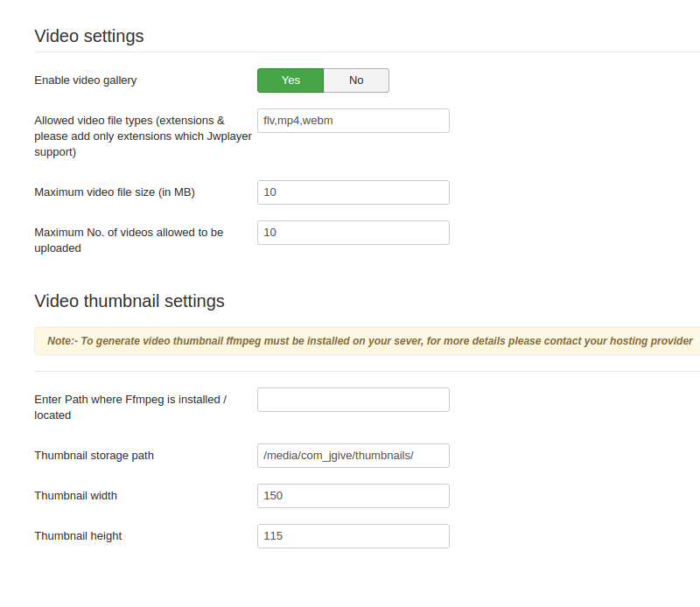The height and width of the screenshot is (607, 700).
Task: Disable video gallery with the No button
Action: (x=356, y=80)
